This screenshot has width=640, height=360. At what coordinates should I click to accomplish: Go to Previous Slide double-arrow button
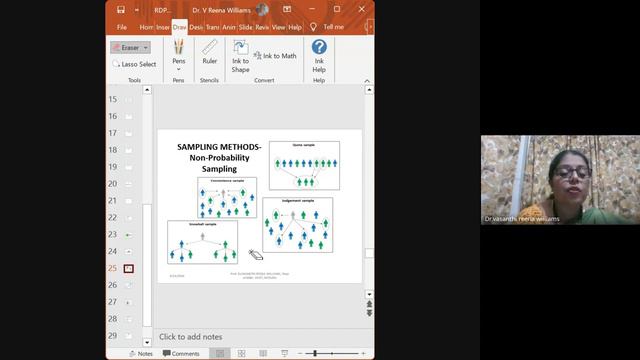click(x=369, y=304)
